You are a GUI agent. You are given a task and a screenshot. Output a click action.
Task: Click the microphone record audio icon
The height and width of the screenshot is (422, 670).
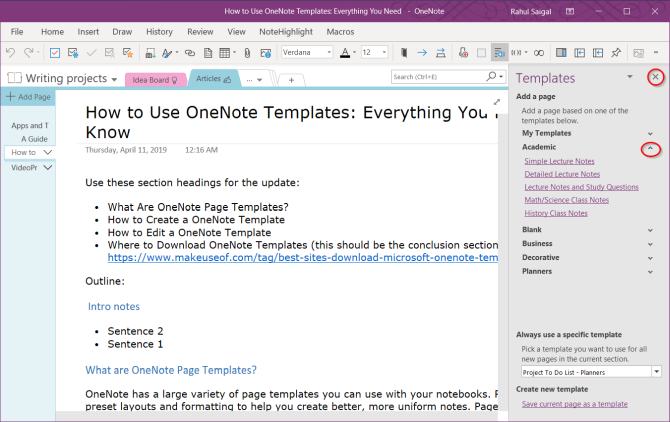point(463,53)
